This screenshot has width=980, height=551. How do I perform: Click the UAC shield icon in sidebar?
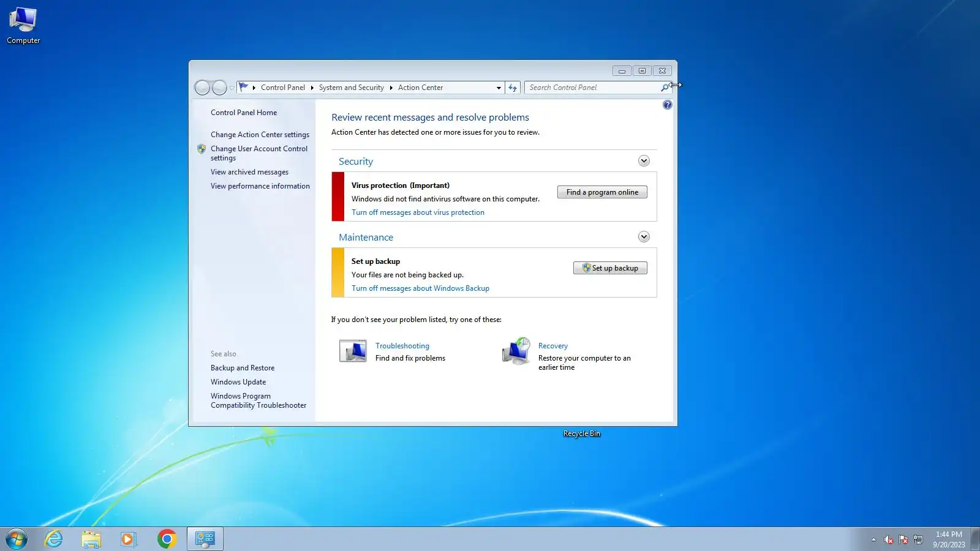pos(202,149)
